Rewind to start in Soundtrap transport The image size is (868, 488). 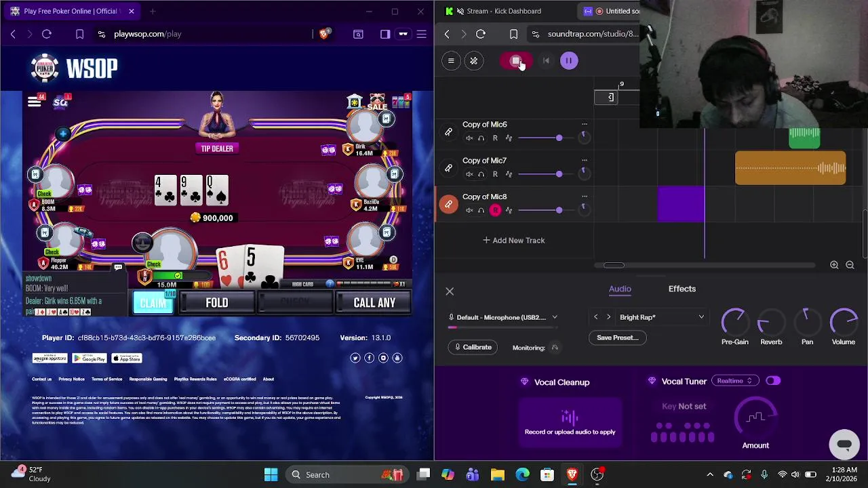[546, 61]
